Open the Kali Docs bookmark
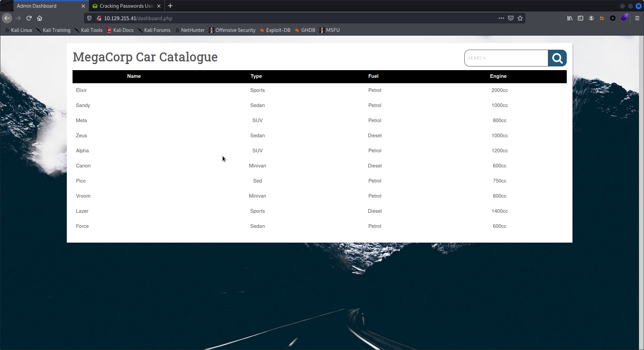The width and height of the screenshot is (644, 350). (120, 30)
